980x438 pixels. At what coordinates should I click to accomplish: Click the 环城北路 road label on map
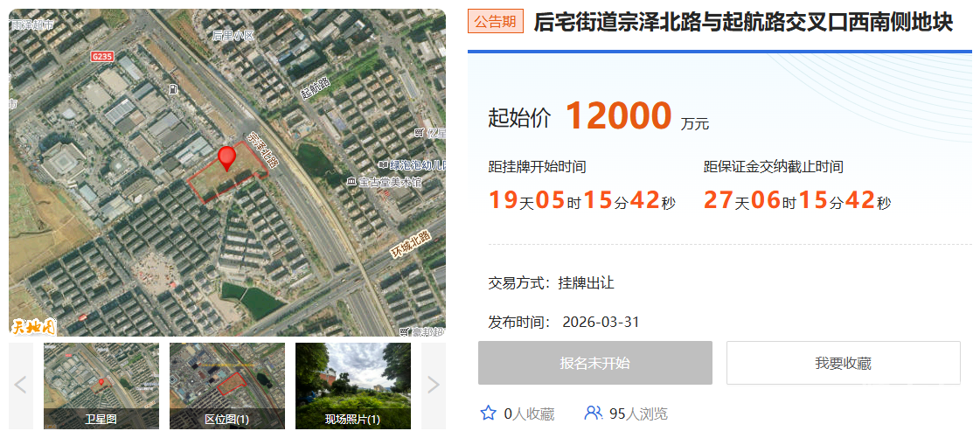pos(410,243)
